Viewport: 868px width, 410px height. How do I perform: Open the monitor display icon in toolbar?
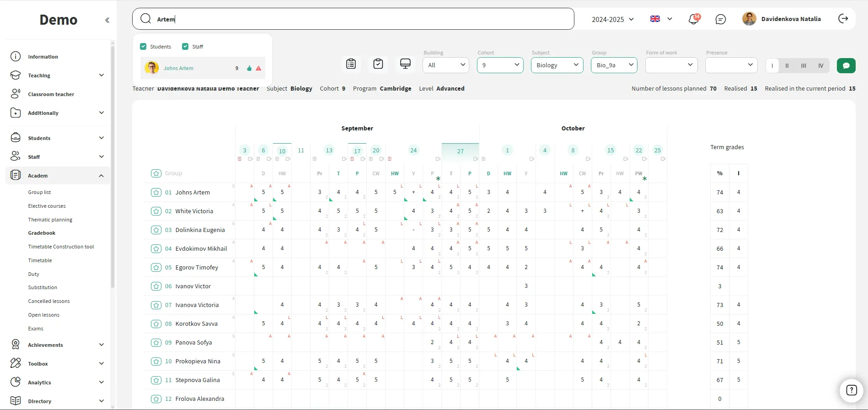(x=405, y=64)
